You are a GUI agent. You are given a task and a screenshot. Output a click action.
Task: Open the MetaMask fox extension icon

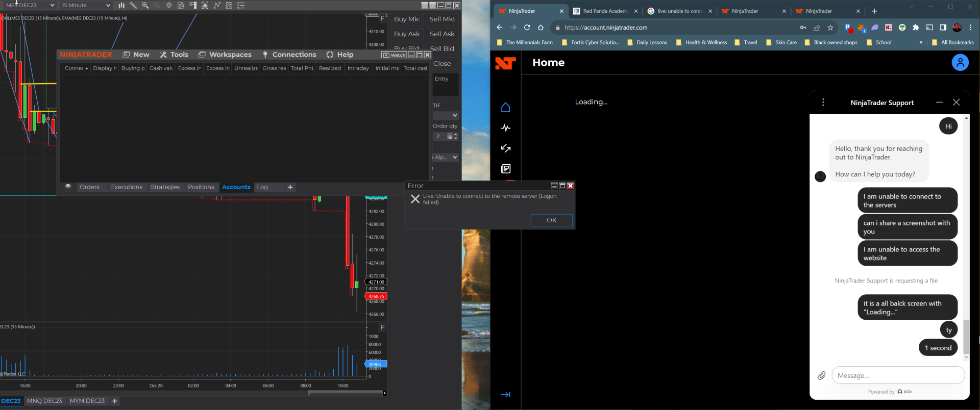tap(862, 28)
